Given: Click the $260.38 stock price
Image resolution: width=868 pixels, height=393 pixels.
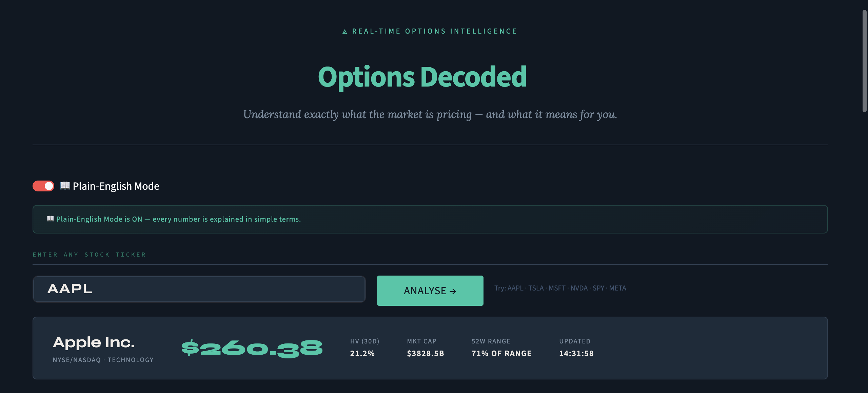Looking at the screenshot, I should tap(251, 347).
